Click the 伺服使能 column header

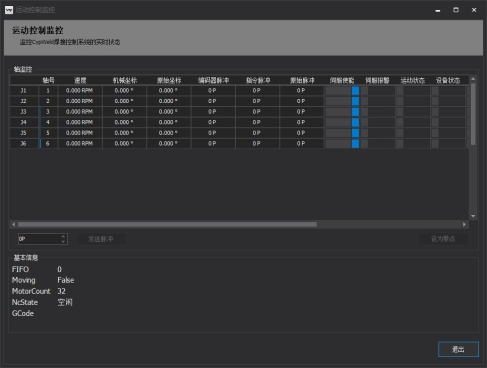(x=342, y=80)
